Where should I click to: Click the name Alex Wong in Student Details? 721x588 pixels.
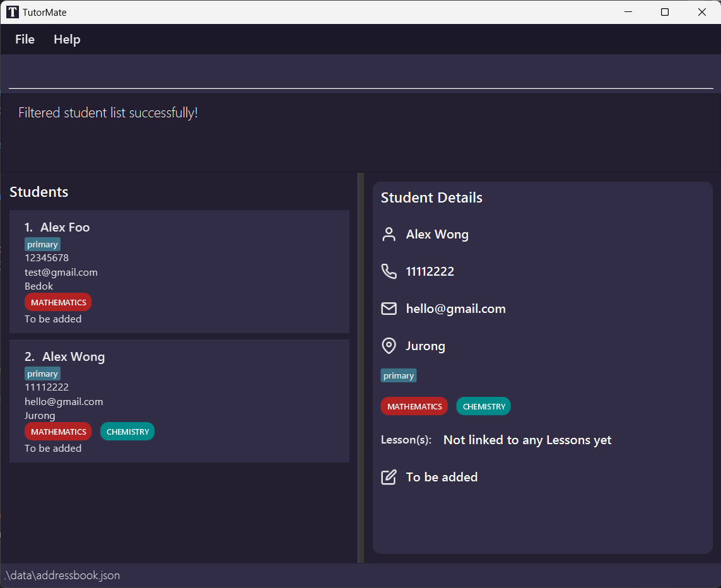[x=437, y=235]
